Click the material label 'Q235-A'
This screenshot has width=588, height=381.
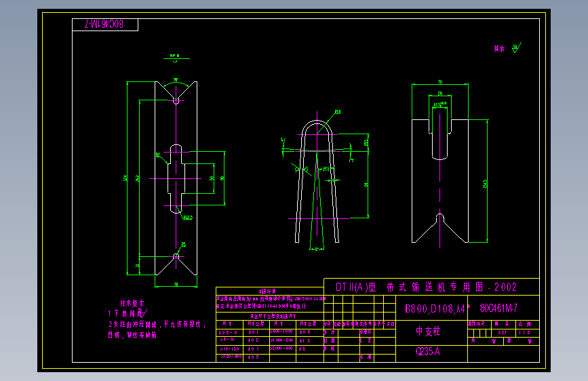pyautogui.click(x=427, y=351)
